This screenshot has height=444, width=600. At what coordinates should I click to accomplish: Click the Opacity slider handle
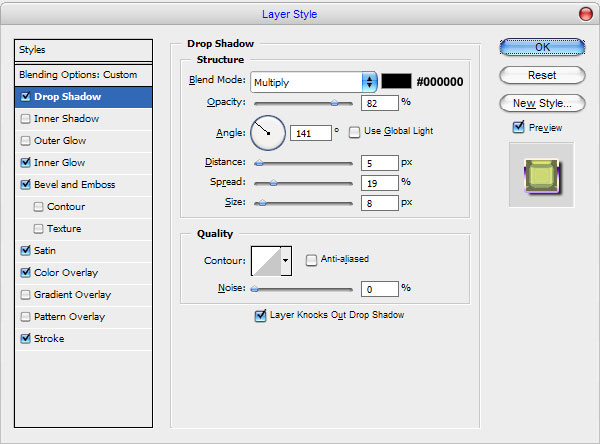[x=334, y=103]
